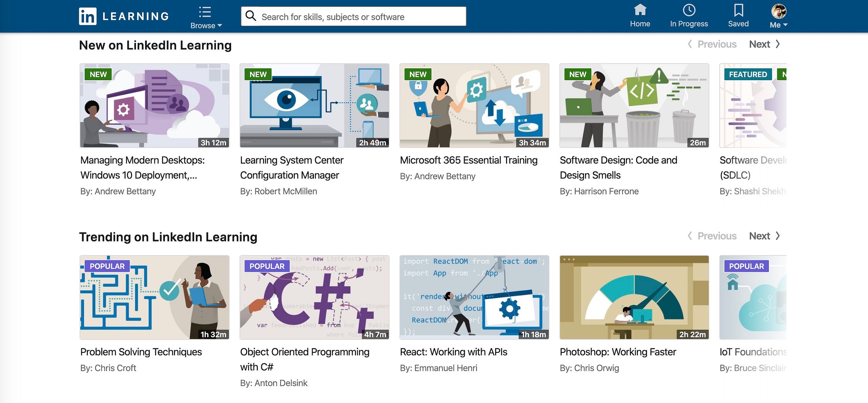This screenshot has width=868, height=403.
Task: Expand the Me dropdown arrow
Action: [785, 25]
